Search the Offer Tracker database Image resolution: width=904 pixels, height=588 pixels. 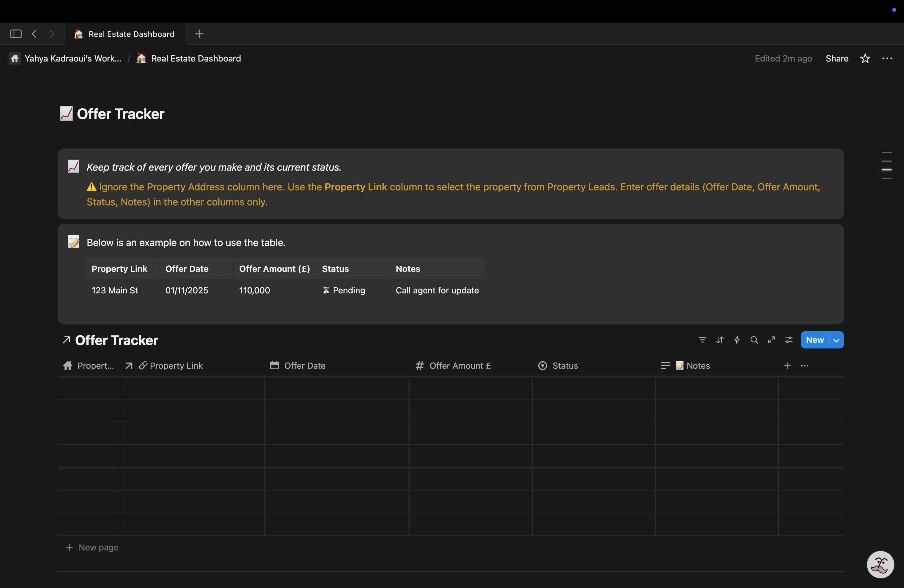coord(754,340)
